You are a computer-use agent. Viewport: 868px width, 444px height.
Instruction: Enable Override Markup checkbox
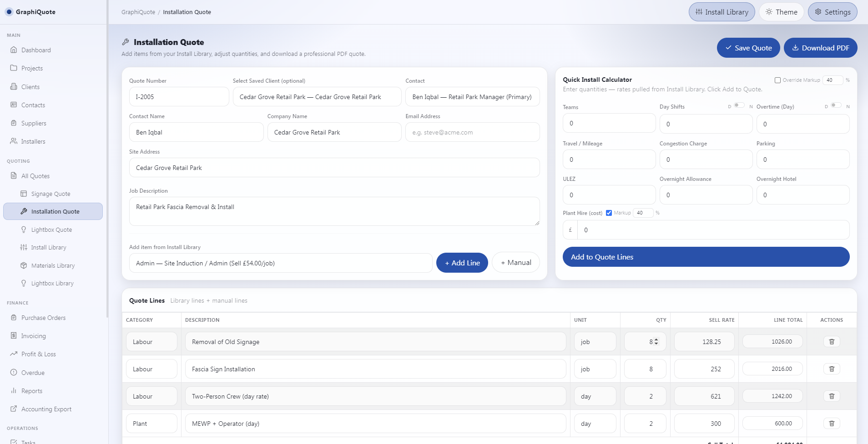pyautogui.click(x=777, y=80)
